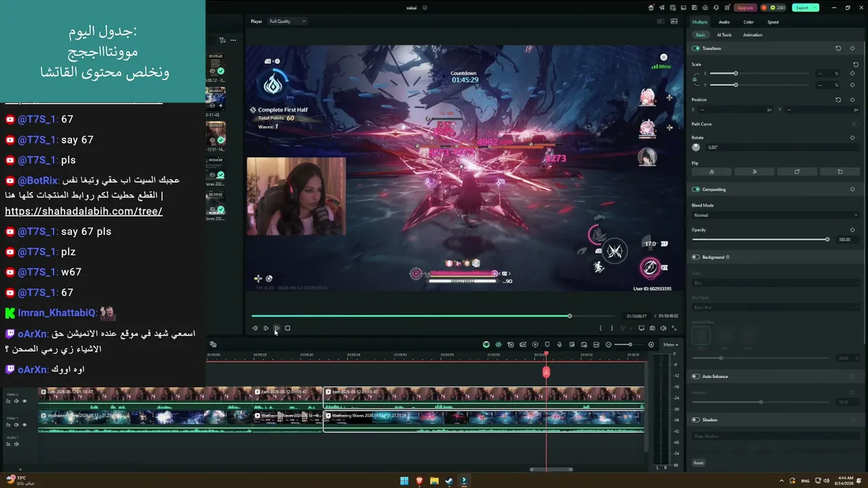Image resolution: width=868 pixels, height=488 pixels.
Task: Reset the Transform section
Action: (x=838, y=48)
